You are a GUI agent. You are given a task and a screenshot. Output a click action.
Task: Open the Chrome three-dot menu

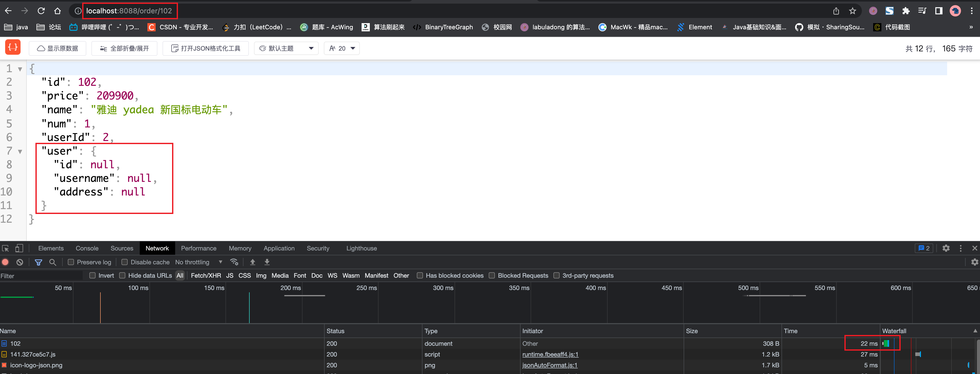[x=972, y=11]
